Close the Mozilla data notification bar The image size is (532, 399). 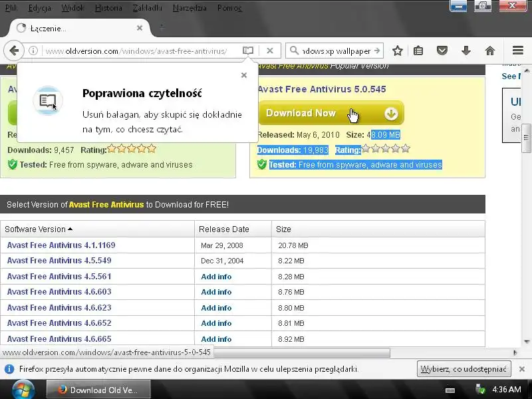(522, 369)
